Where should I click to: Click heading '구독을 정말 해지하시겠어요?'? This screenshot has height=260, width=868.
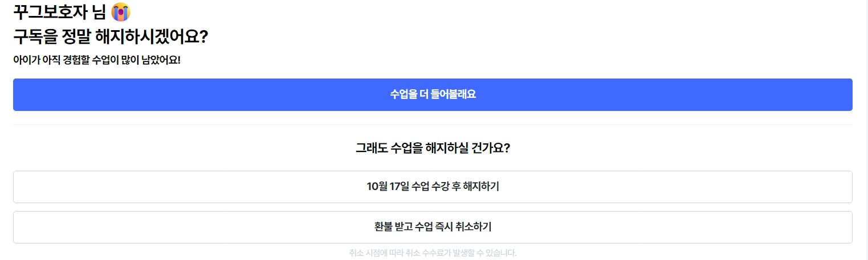[110, 37]
